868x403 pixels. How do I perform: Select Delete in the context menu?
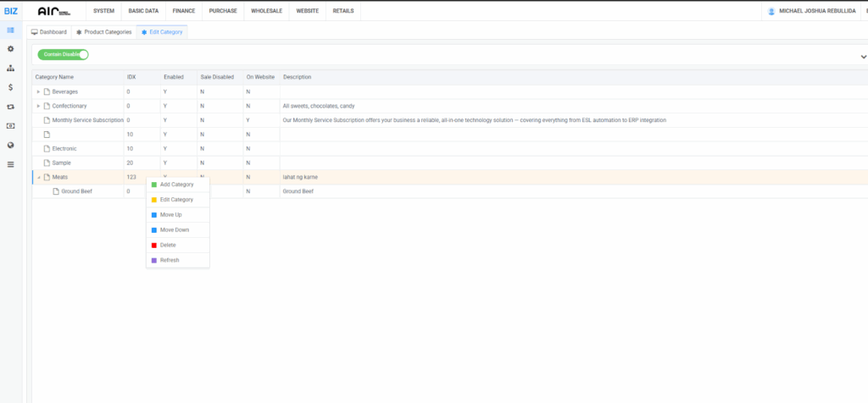click(168, 245)
